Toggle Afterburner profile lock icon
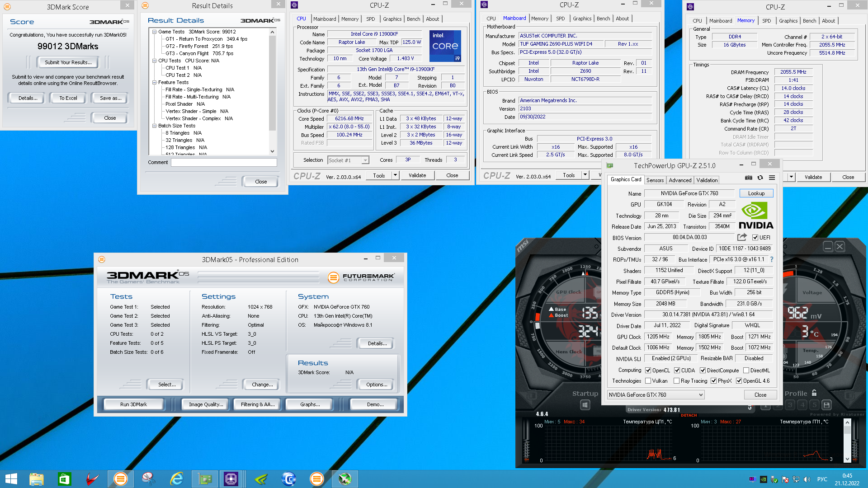This screenshot has width=868, height=488. coord(814,393)
